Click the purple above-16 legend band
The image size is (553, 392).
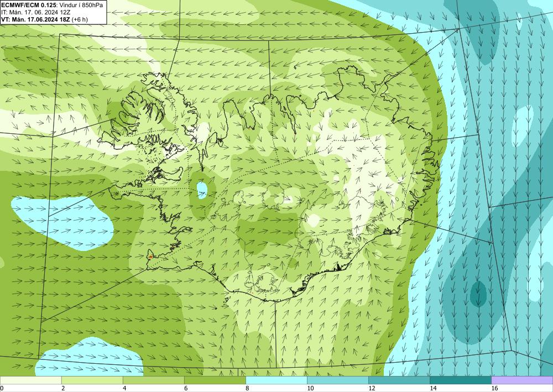pyautogui.click(x=522, y=380)
